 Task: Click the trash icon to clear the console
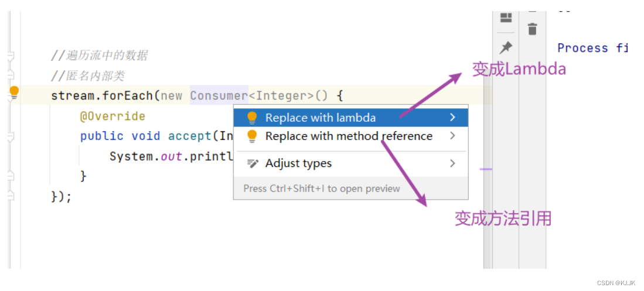(x=532, y=29)
